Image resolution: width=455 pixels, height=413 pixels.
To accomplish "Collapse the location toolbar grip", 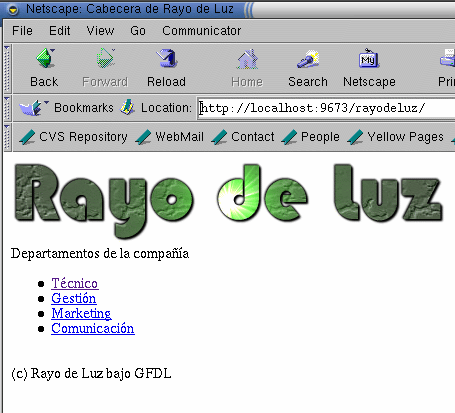I will pos(7,108).
